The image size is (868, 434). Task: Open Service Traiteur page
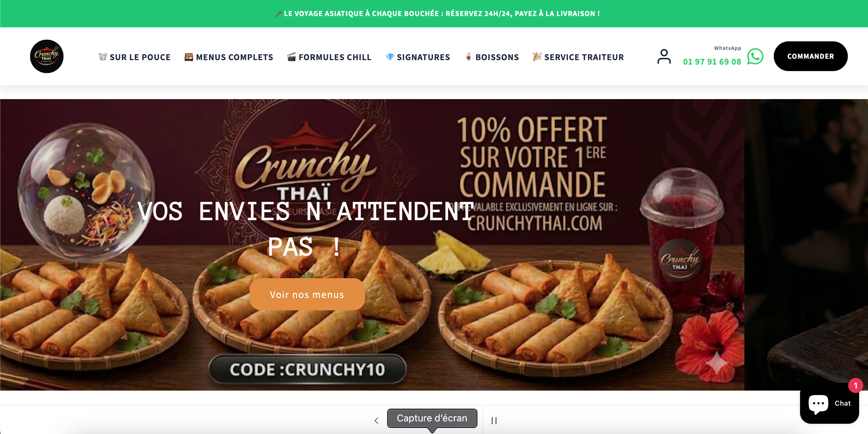point(578,57)
